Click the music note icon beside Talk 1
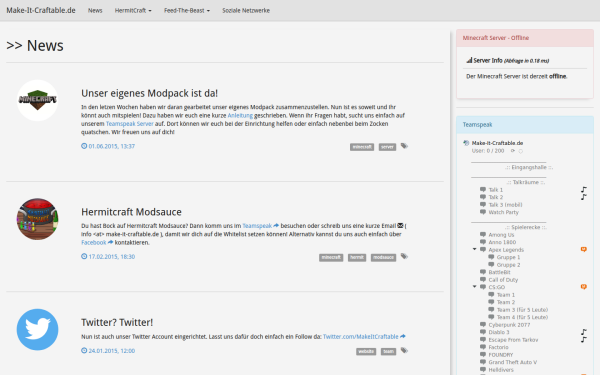This screenshot has height=375, width=600. [584, 189]
